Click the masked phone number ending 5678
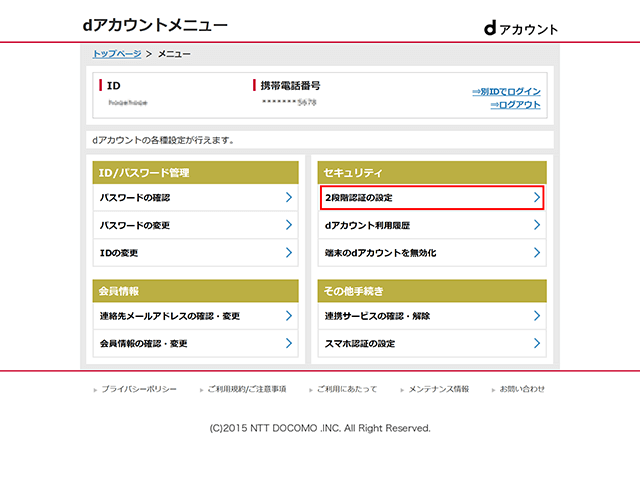Screen dimensions: 640x480 click(289, 102)
